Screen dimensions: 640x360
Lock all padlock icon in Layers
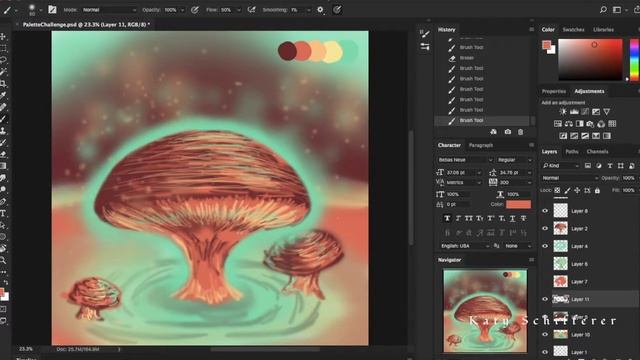point(597,190)
